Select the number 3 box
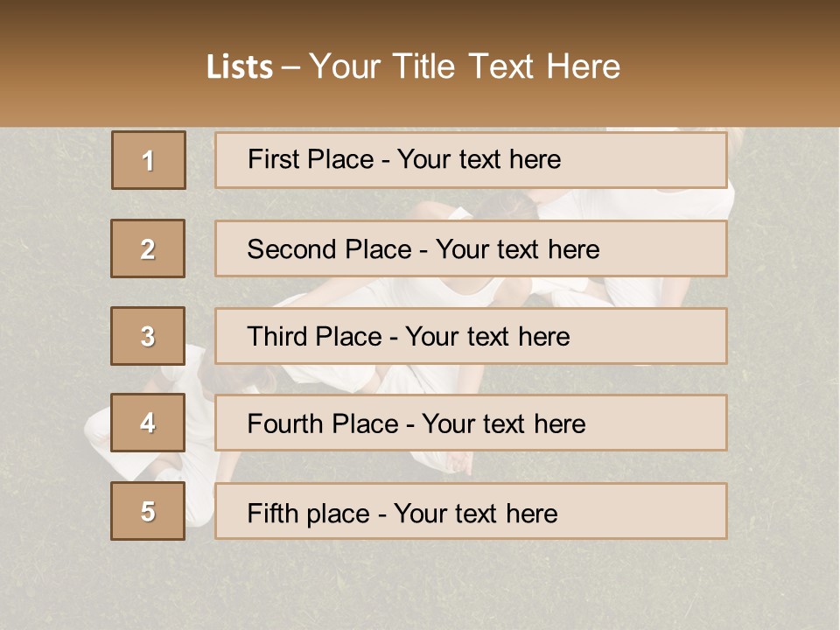The width and height of the screenshot is (840, 630). (148, 336)
